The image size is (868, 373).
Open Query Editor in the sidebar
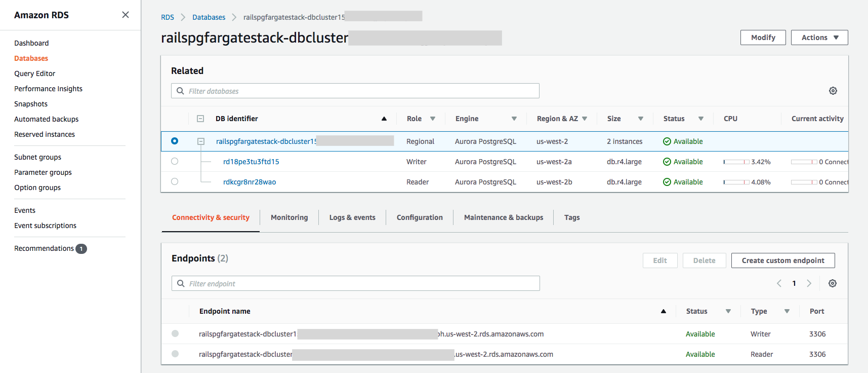point(34,73)
